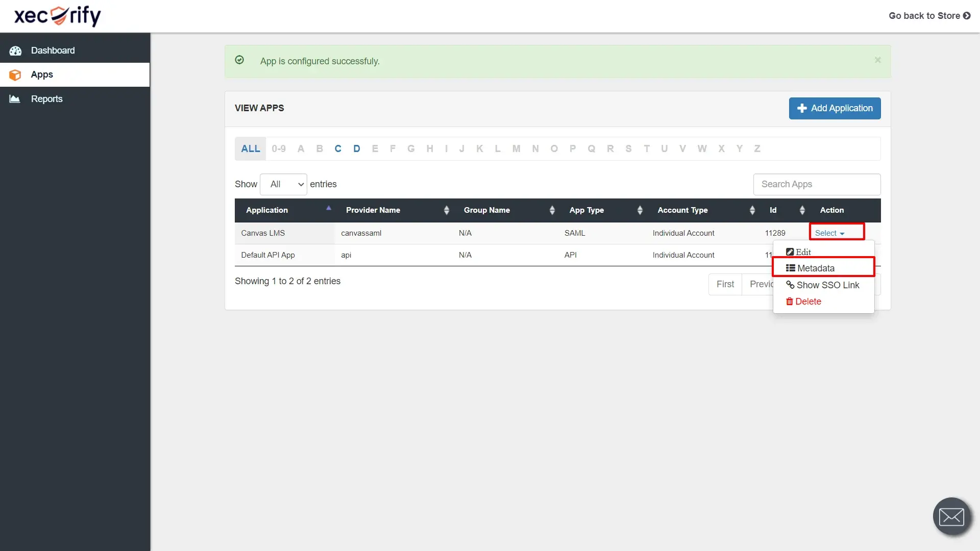Filter apps by letter D
Viewport: 980px width, 551px height.
(x=357, y=148)
